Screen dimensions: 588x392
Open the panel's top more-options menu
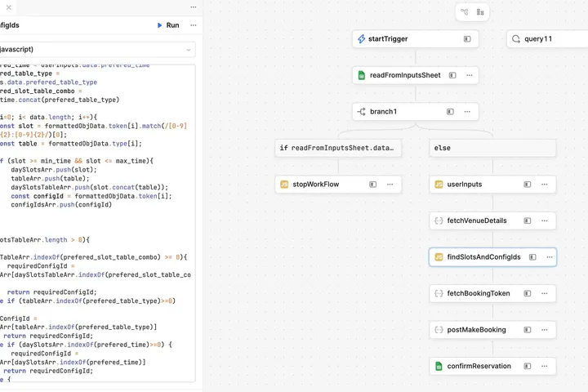point(193,7)
